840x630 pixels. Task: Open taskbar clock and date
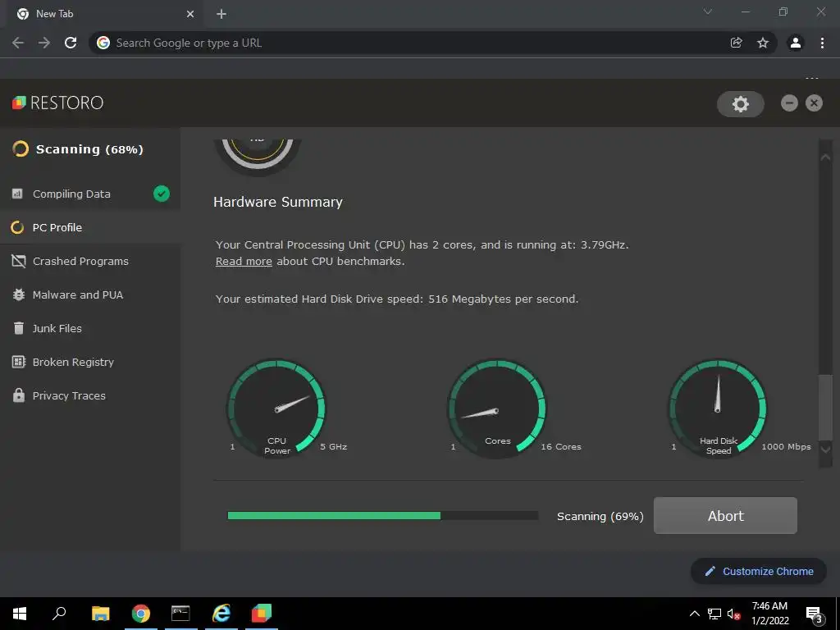(x=769, y=614)
